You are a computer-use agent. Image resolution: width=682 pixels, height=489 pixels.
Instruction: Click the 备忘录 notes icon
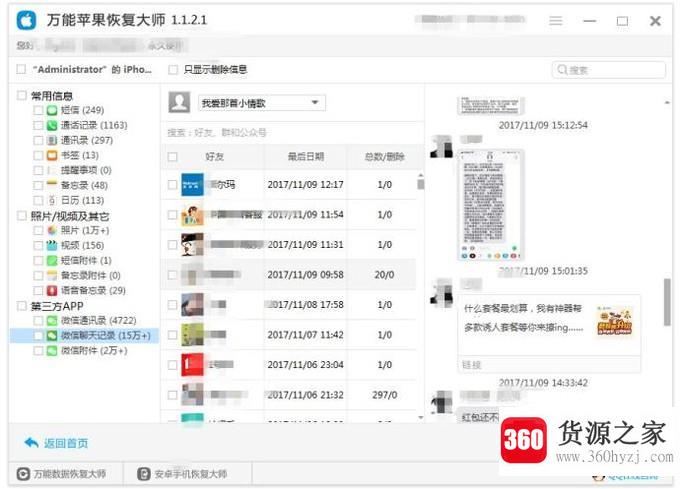tap(52, 184)
